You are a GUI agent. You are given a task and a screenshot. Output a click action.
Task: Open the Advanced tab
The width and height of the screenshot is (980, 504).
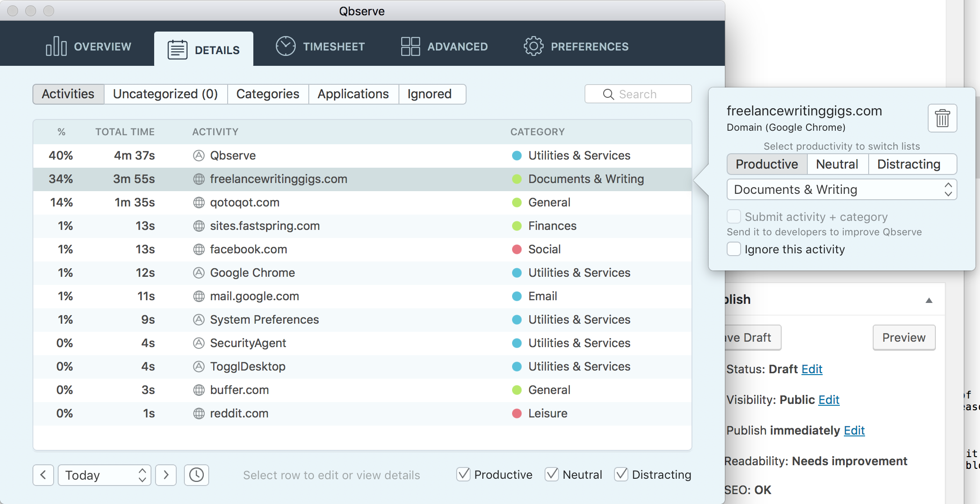444,46
